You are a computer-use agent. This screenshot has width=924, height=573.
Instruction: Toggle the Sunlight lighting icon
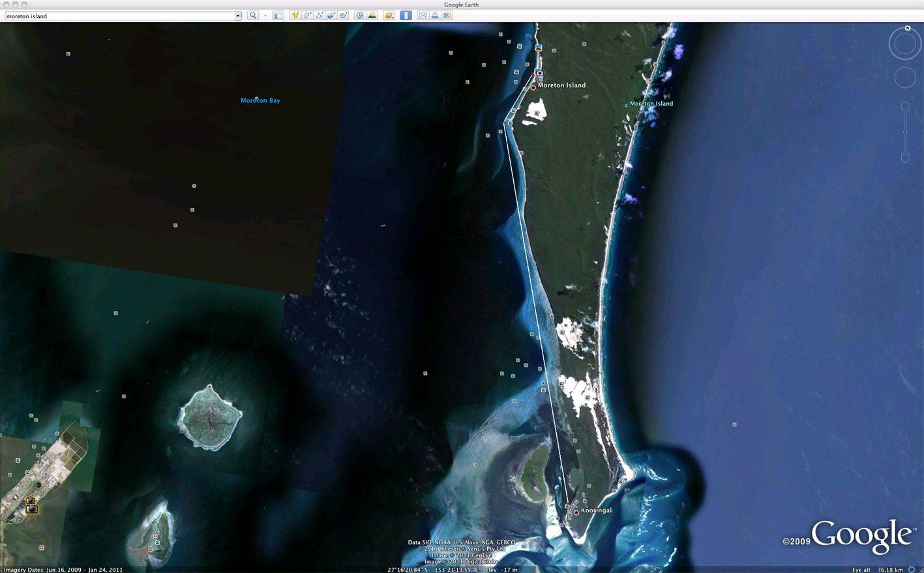point(372,15)
